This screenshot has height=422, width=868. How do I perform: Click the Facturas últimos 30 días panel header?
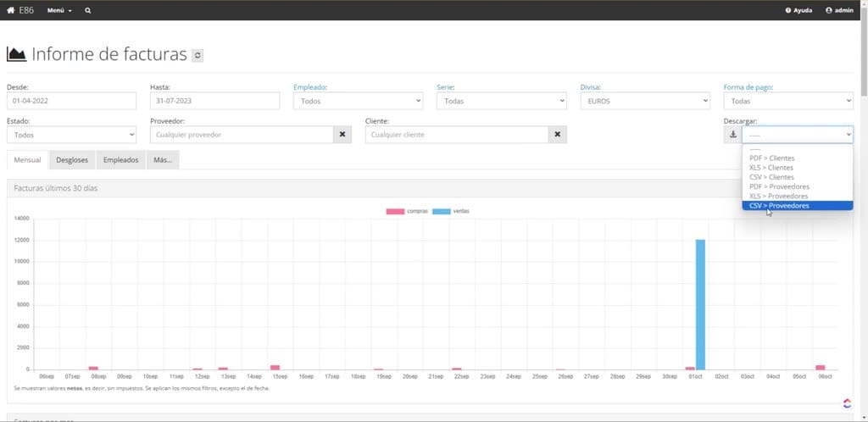point(430,188)
